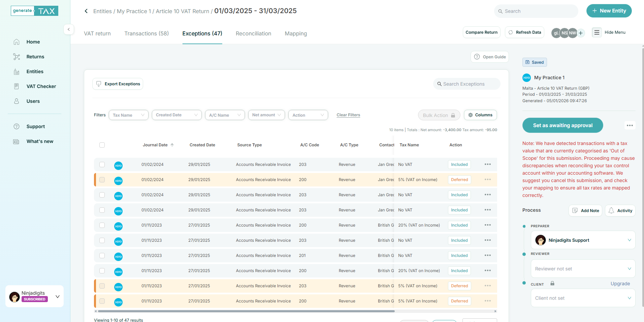Open row actions menu for first exception row

[x=487, y=165]
